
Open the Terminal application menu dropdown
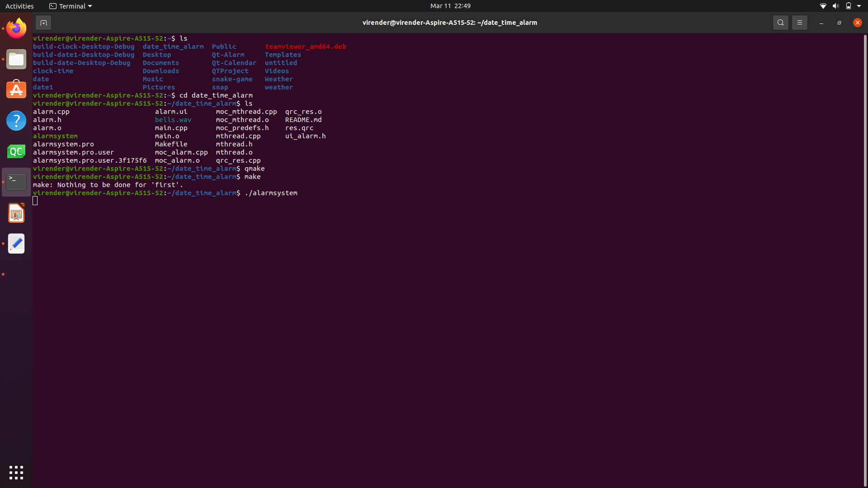pos(70,6)
